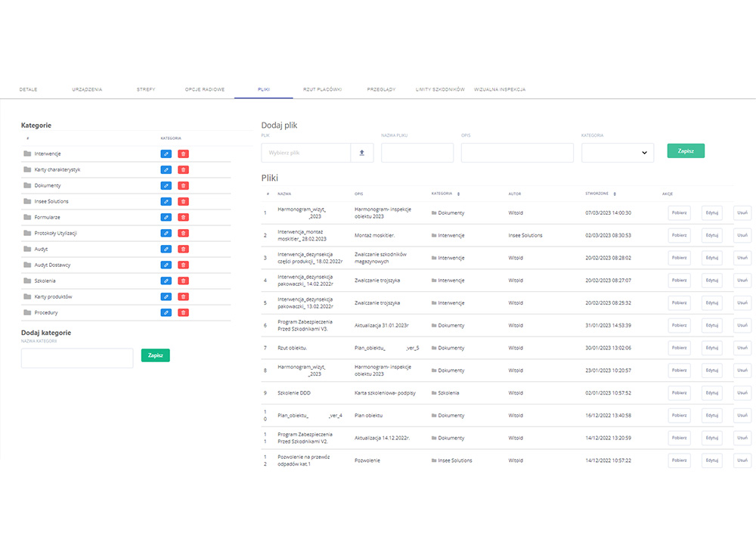This screenshot has height=558, width=756.
Task: Edit the Insee Solutions category
Action: tap(166, 201)
